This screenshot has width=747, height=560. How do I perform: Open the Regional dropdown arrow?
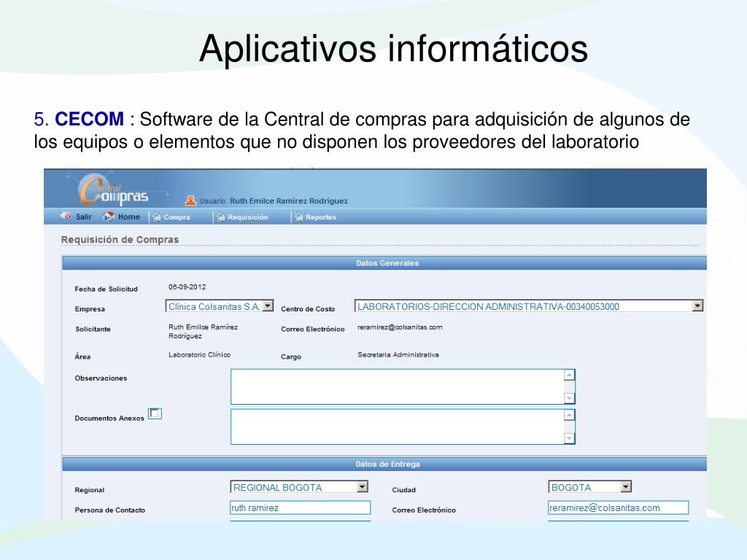pyautogui.click(x=363, y=486)
